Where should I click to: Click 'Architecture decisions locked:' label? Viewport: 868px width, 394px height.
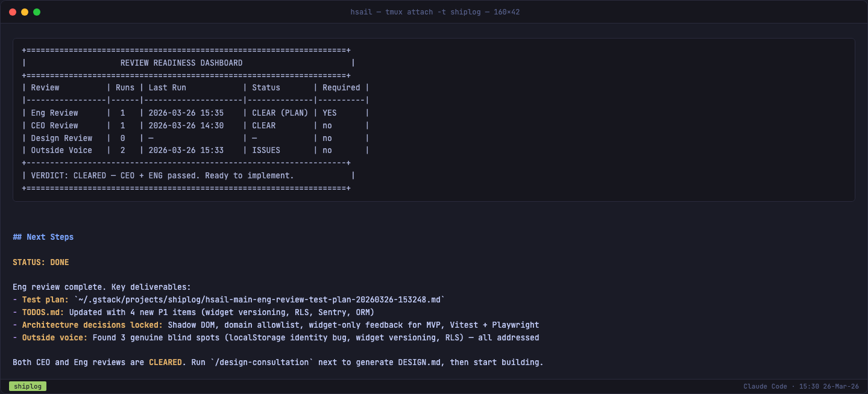pos(93,325)
